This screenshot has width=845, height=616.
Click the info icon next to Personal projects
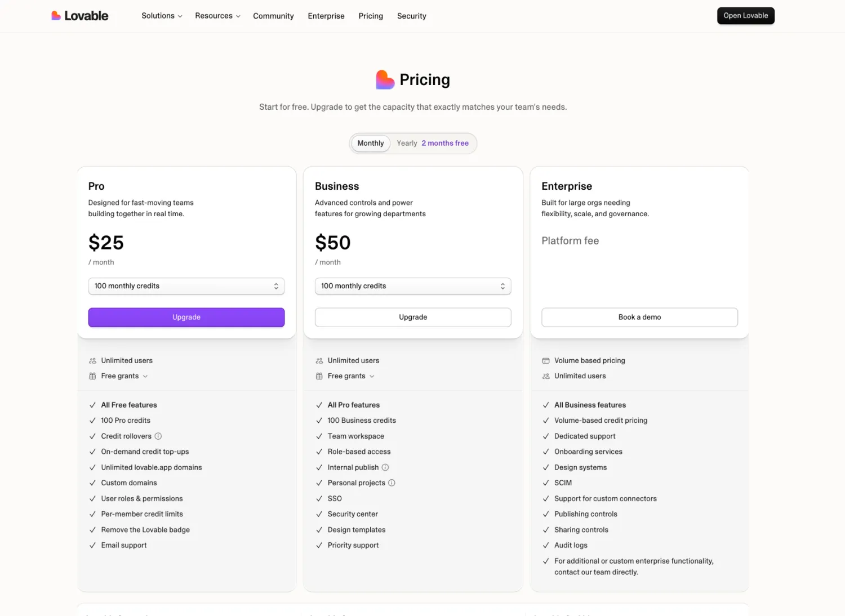click(x=392, y=483)
